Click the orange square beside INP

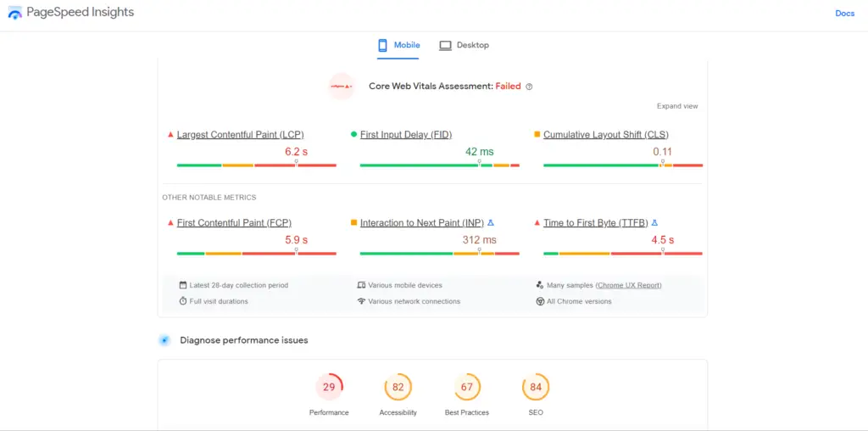[x=353, y=222]
